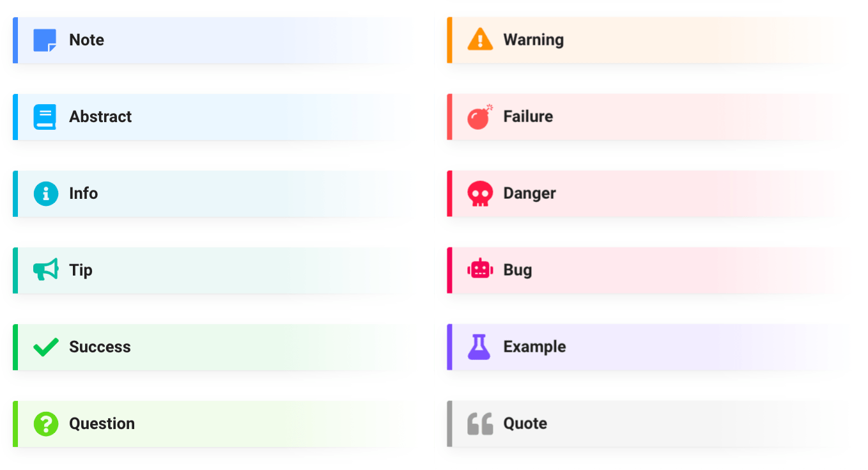Viewport: 868px width, 470px height.
Task: Click the Warning triangle icon
Action: click(x=479, y=40)
